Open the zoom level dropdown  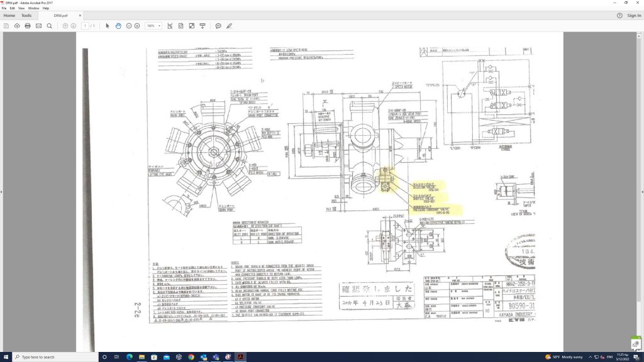153,26
